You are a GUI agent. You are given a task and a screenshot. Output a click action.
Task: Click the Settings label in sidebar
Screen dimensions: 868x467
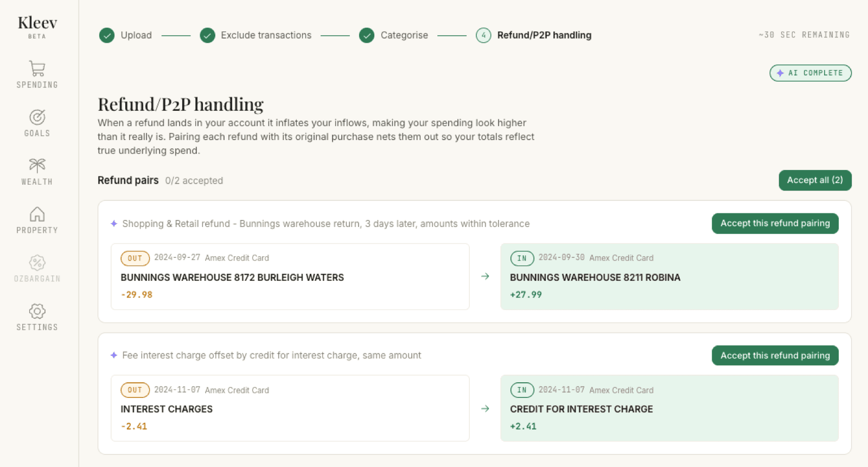point(37,327)
